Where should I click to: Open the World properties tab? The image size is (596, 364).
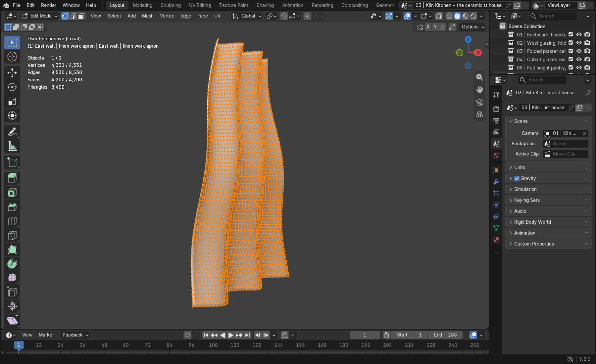496,156
